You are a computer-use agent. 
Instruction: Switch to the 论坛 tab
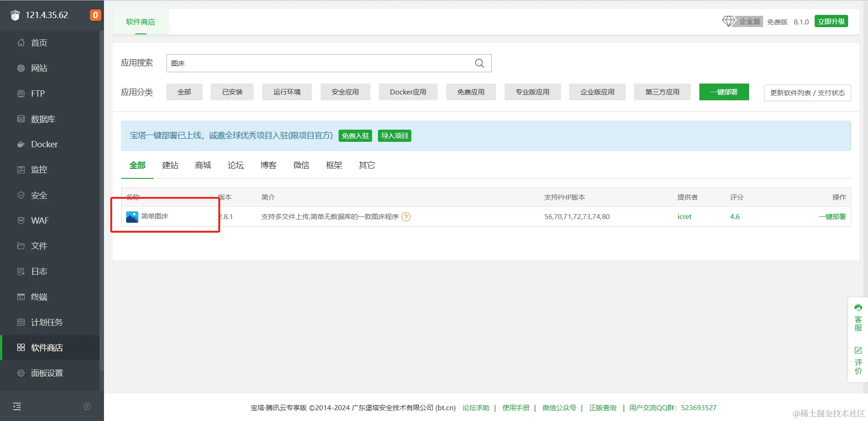click(x=236, y=165)
